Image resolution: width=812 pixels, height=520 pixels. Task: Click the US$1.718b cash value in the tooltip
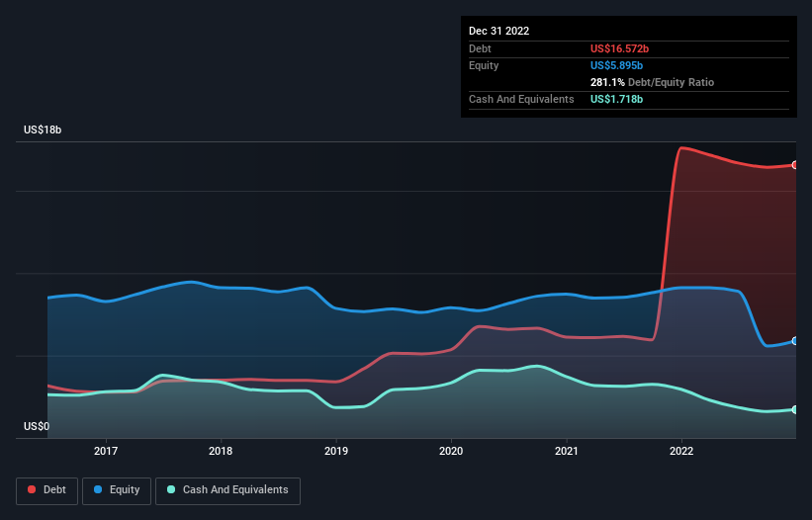coord(616,99)
